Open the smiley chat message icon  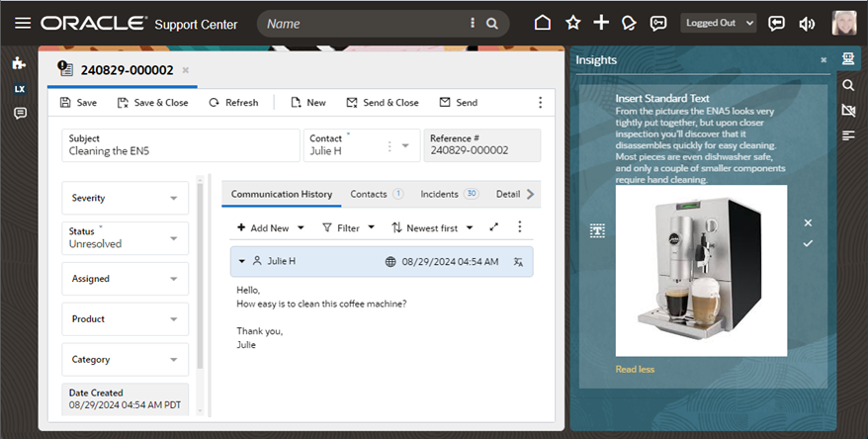click(658, 24)
